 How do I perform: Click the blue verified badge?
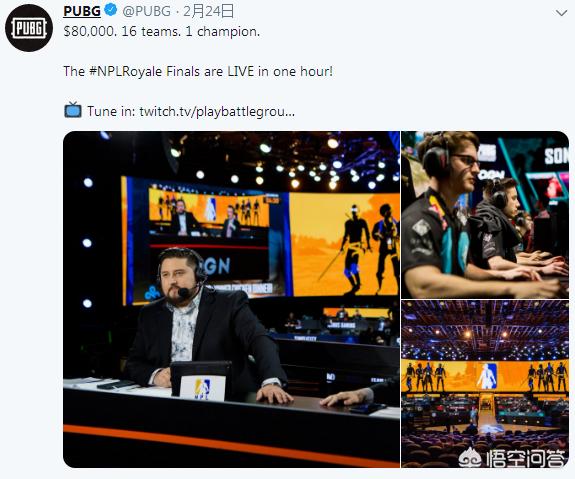tap(111, 10)
